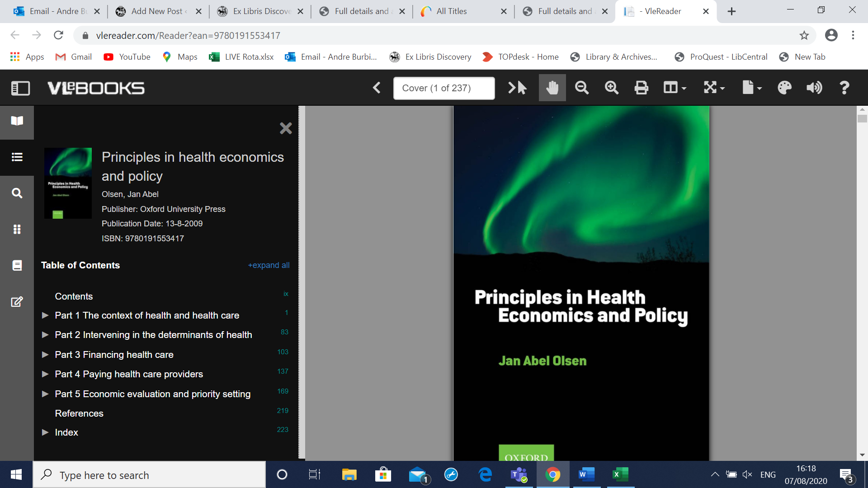868x488 pixels.
Task: Expand Part 3 Financing health care
Action: (45, 355)
